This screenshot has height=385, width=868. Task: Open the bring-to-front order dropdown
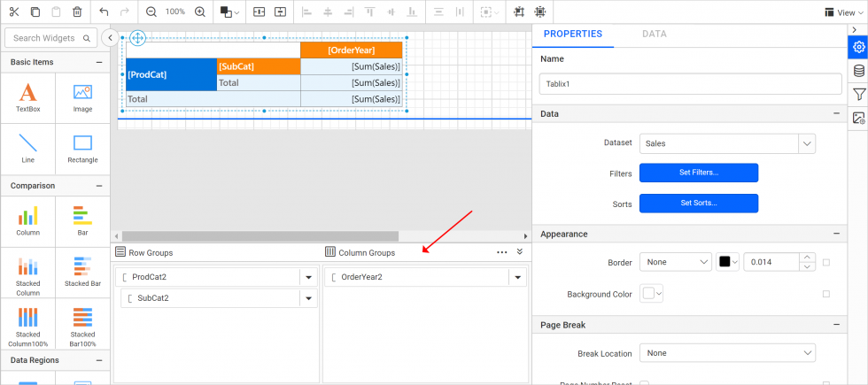[x=229, y=12]
